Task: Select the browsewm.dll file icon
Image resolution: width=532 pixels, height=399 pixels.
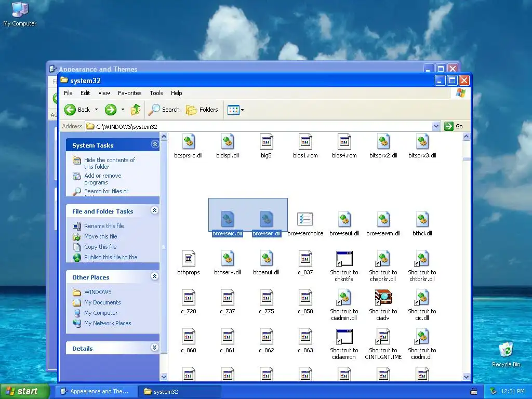Action: pyautogui.click(x=383, y=219)
